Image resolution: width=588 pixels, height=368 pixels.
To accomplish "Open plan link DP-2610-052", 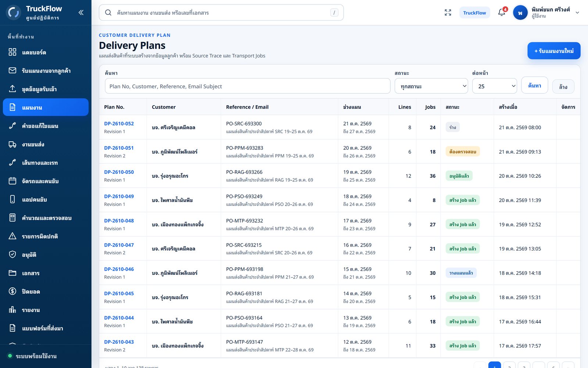I will 119,124.
